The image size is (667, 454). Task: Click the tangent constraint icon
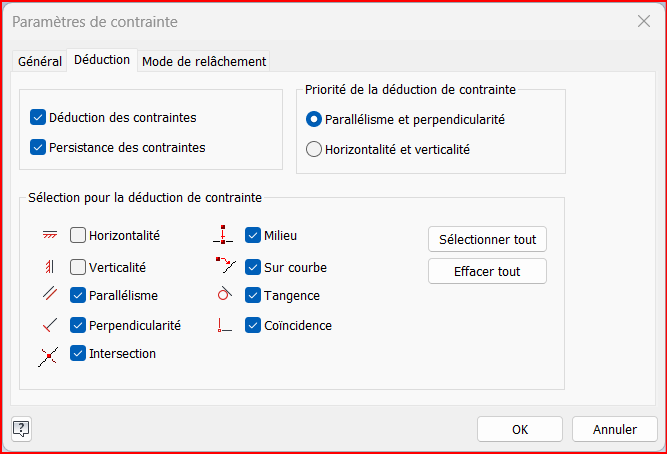click(x=224, y=295)
